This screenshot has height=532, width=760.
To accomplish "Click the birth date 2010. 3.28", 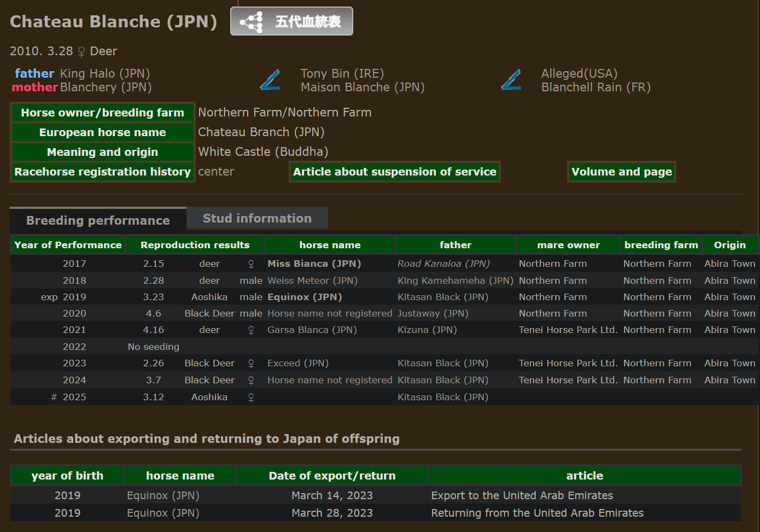I will [x=41, y=51].
